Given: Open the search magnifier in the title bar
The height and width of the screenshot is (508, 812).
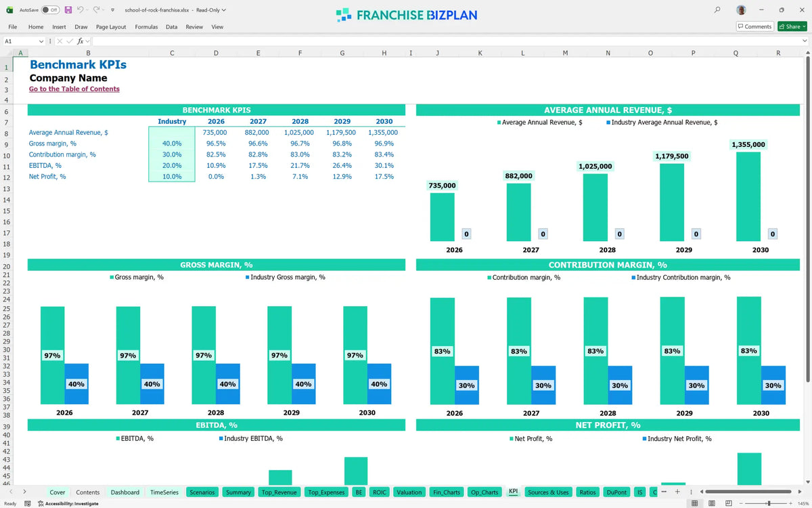Looking at the screenshot, I should coord(717,10).
